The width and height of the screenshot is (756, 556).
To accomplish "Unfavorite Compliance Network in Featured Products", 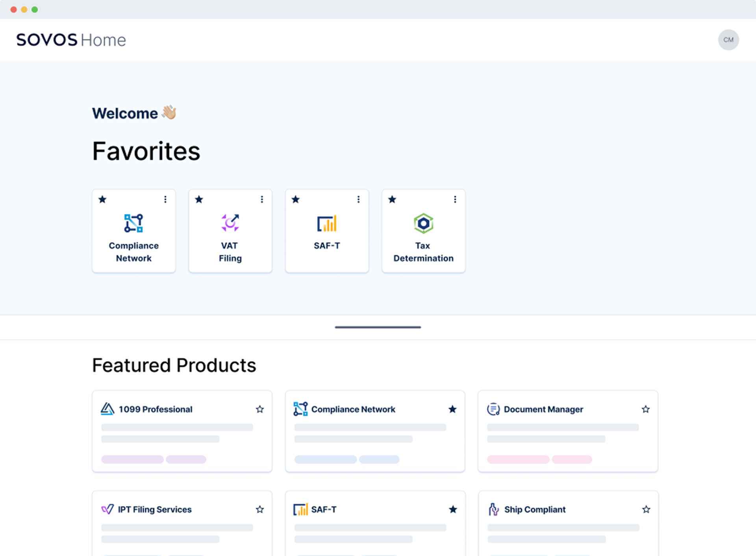I will click(452, 409).
